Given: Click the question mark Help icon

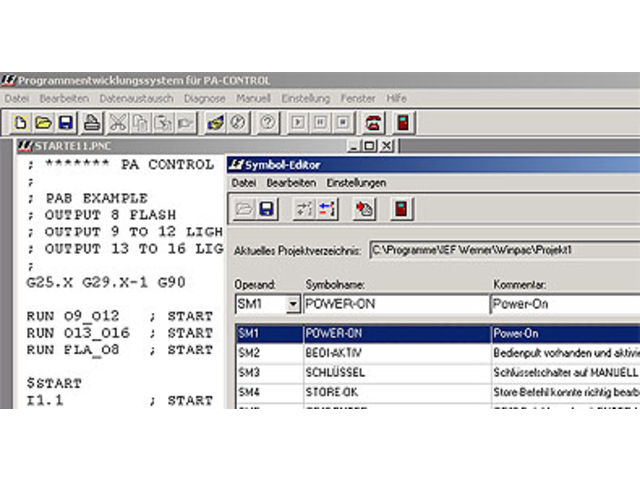Looking at the screenshot, I should pos(267,122).
